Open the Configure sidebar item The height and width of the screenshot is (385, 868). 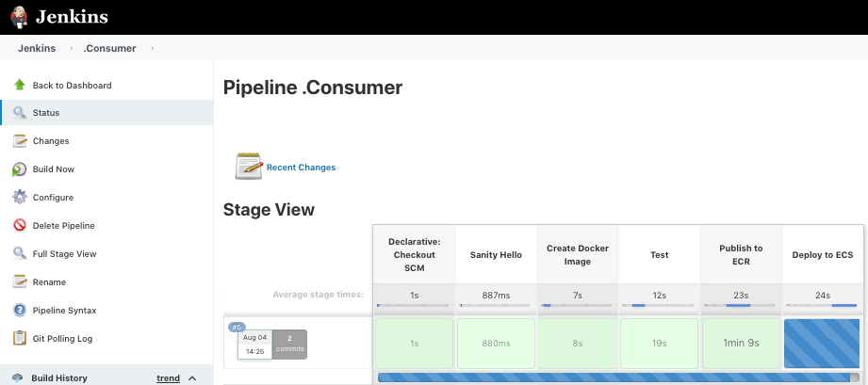click(53, 198)
